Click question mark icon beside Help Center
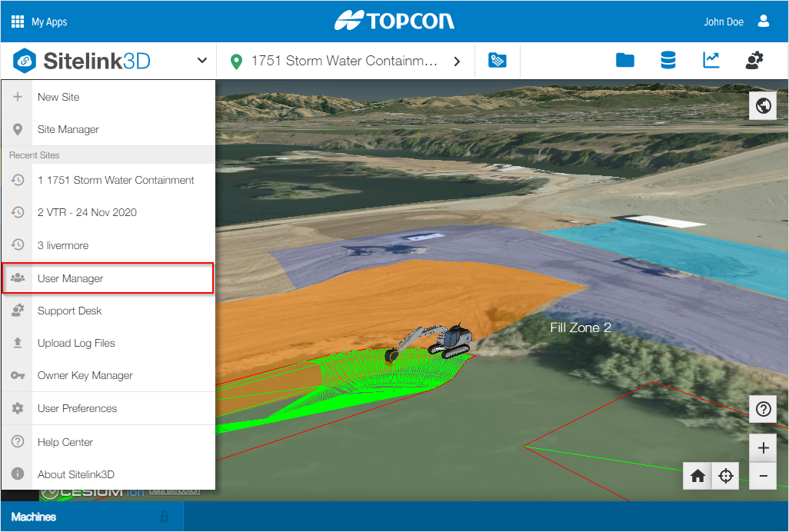The height and width of the screenshot is (532, 789). tap(18, 441)
